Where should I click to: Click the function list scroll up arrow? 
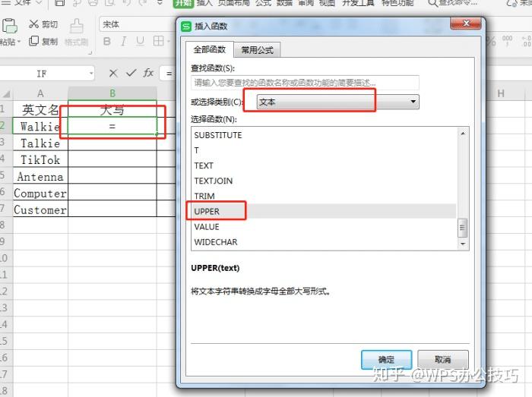[x=463, y=133]
